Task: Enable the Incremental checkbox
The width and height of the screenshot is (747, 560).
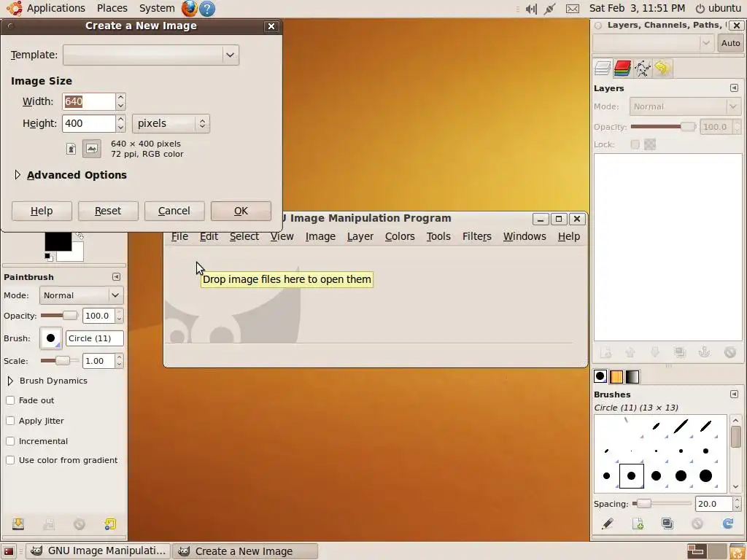Action: click(10, 441)
